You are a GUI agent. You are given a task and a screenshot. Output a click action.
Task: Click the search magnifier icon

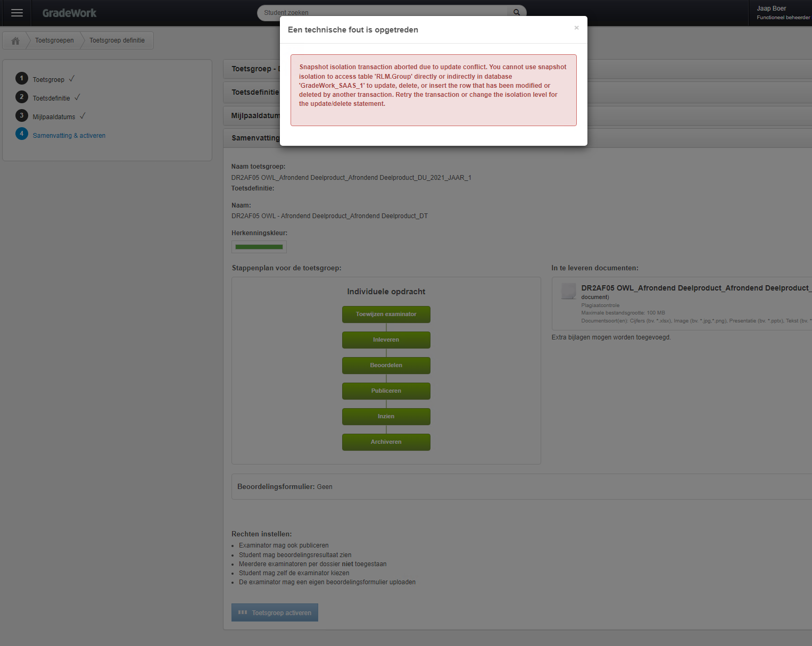pos(516,12)
